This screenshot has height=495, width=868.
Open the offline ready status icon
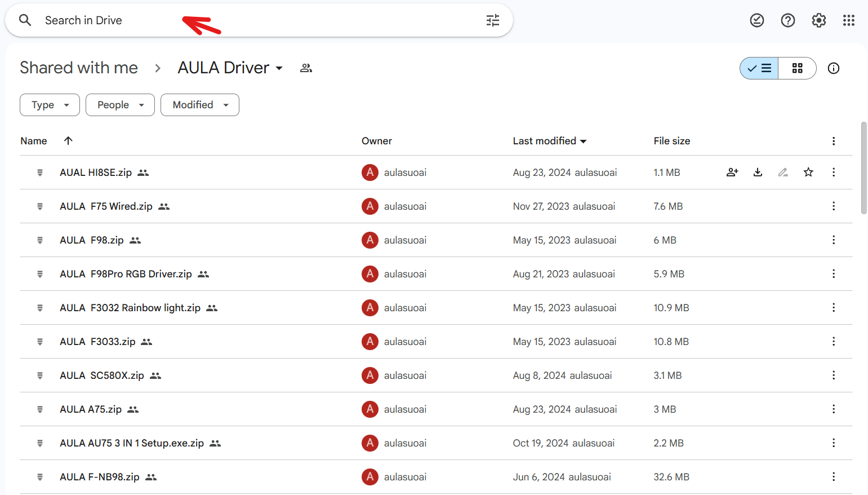(757, 20)
